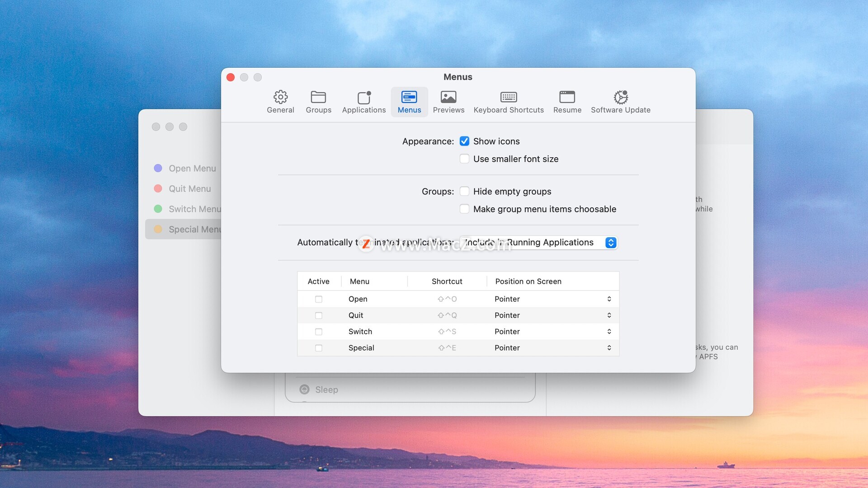868x488 pixels.
Task: Check Make group menu items choosable
Action: click(464, 209)
